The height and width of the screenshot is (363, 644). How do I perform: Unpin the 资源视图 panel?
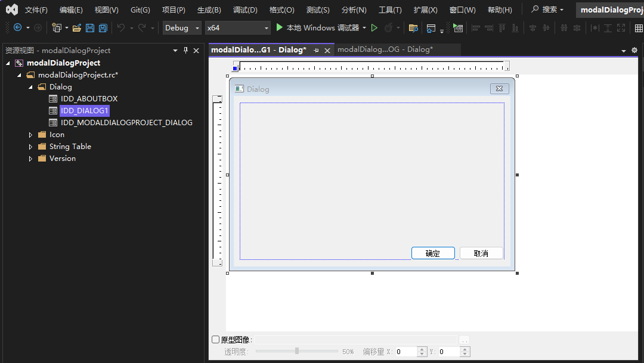click(x=186, y=51)
